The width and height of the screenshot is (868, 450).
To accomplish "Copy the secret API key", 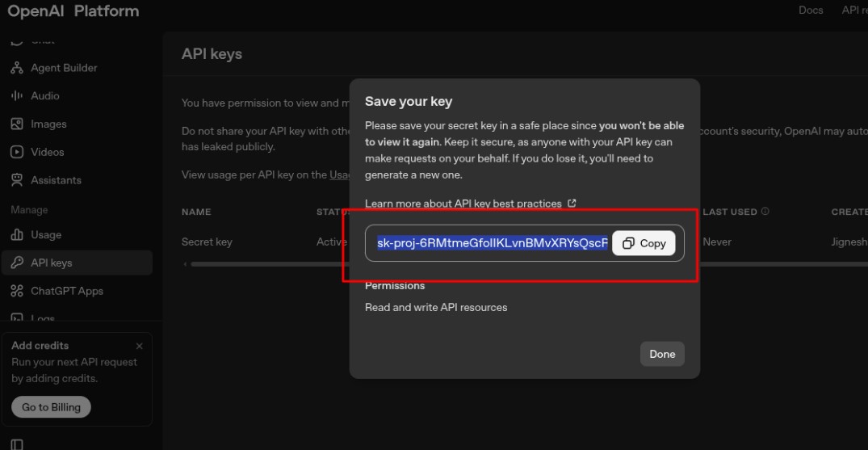I will pos(644,243).
